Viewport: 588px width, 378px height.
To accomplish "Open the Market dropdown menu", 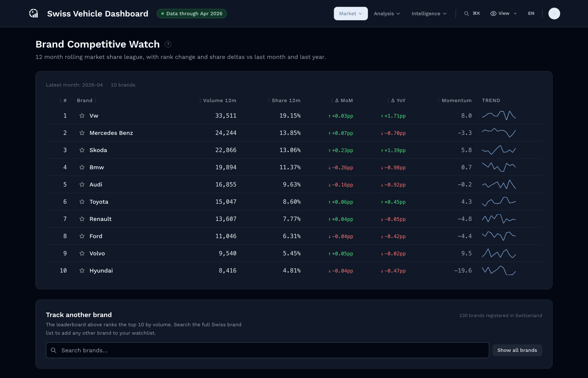I will [x=351, y=13].
